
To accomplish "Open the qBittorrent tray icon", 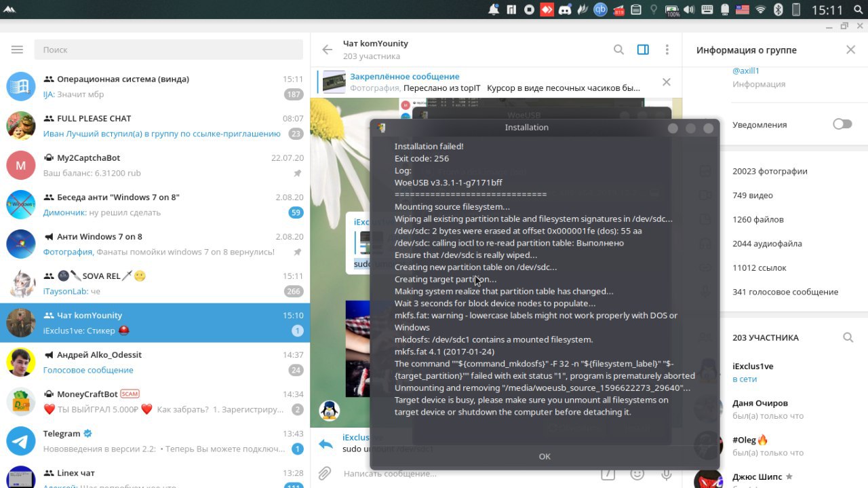I will coord(600,10).
